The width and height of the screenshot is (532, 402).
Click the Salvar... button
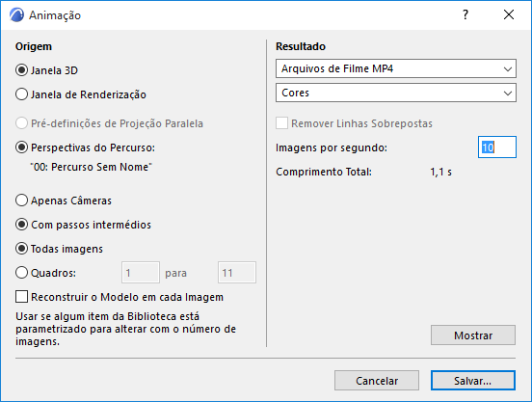[473, 381]
